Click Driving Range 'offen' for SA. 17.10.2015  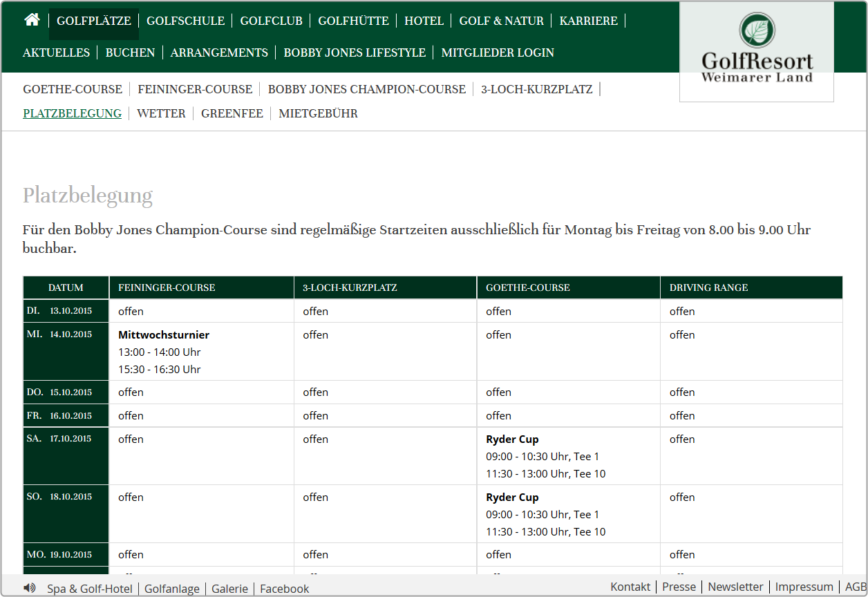(x=682, y=439)
